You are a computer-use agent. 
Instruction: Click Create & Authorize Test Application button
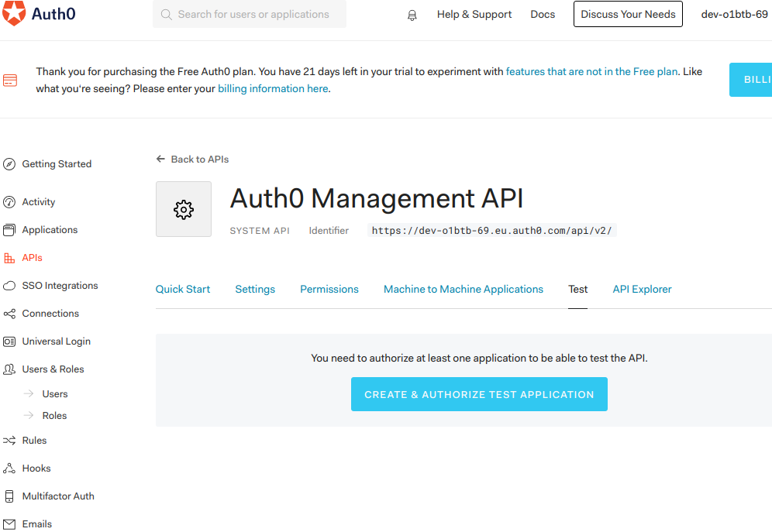tap(479, 394)
